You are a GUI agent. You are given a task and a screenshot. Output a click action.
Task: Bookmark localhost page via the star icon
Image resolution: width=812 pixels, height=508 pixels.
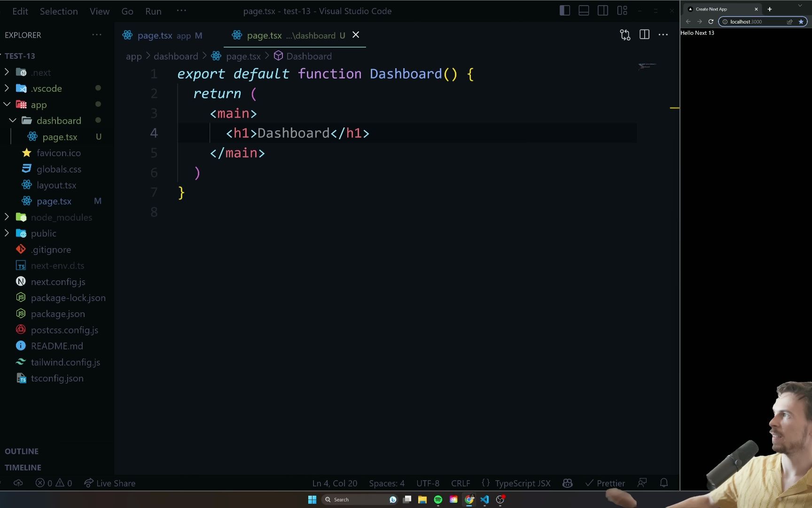click(x=802, y=22)
